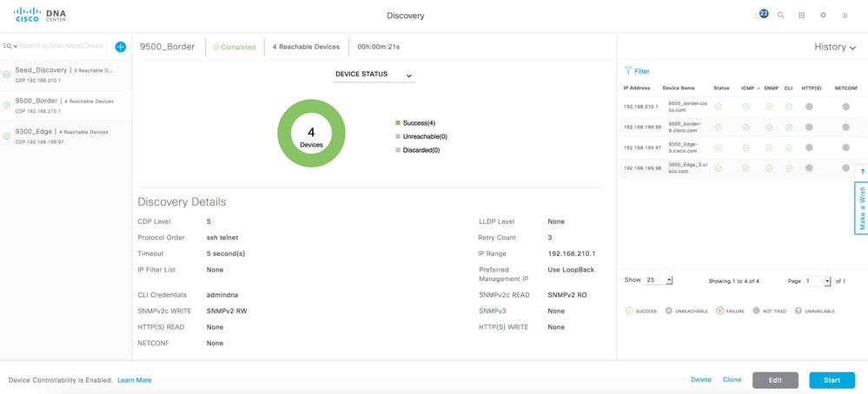Click the UNAVAILABLE legend icon
The height and width of the screenshot is (394, 868).
[798, 311]
